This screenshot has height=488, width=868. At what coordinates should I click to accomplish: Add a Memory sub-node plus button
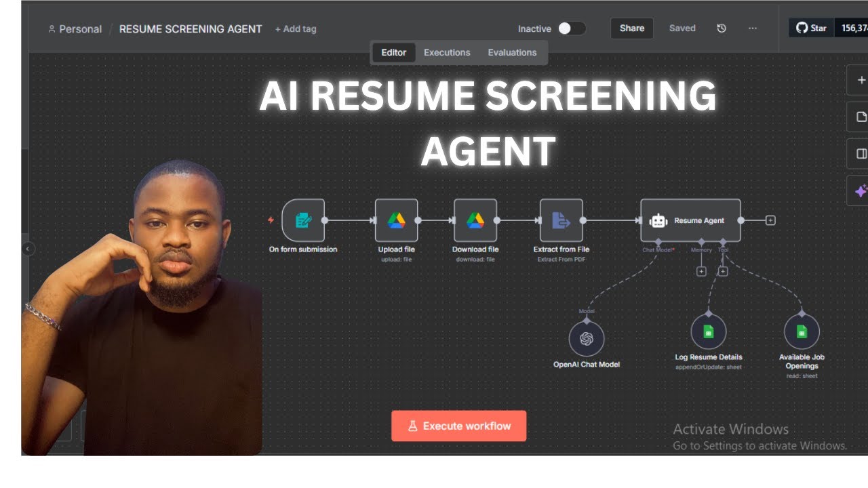(x=701, y=271)
